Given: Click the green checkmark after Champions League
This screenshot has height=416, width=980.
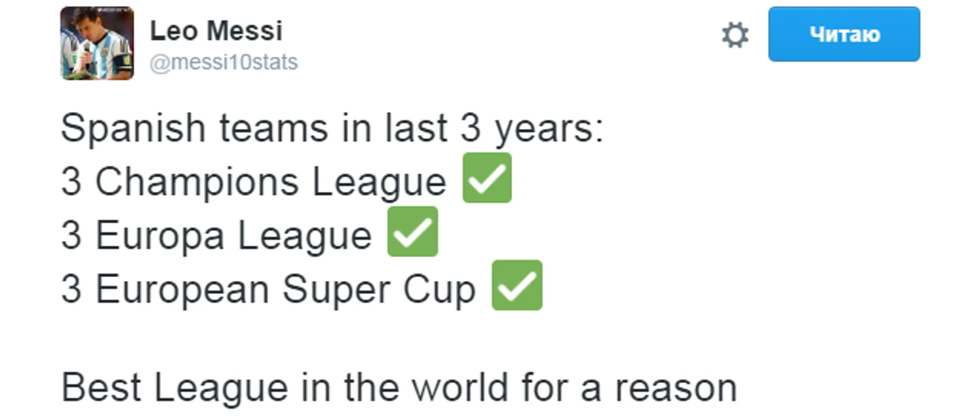Looking at the screenshot, I should (x=487, y=178).
